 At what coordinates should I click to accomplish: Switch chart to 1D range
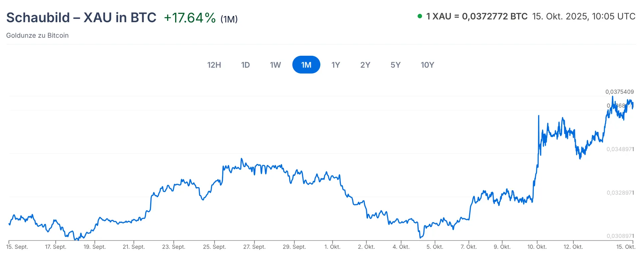(x=245, y=65)
